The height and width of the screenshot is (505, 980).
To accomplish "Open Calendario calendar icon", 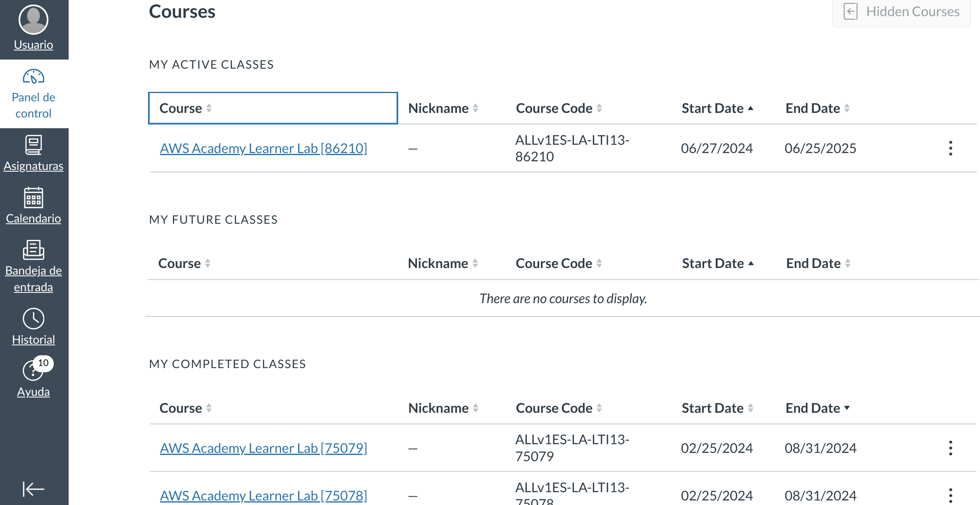I will point(33,197).
